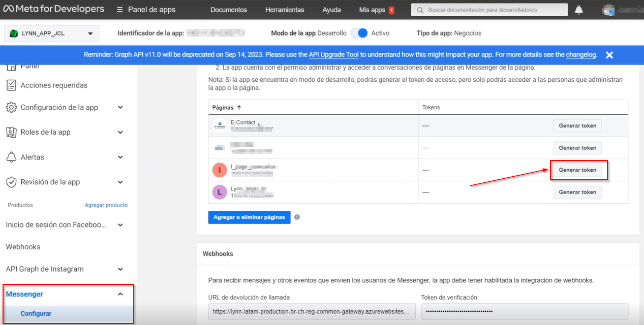Click the Roles de la app badge icon
The image size is (644, 325).
(11, 132)
